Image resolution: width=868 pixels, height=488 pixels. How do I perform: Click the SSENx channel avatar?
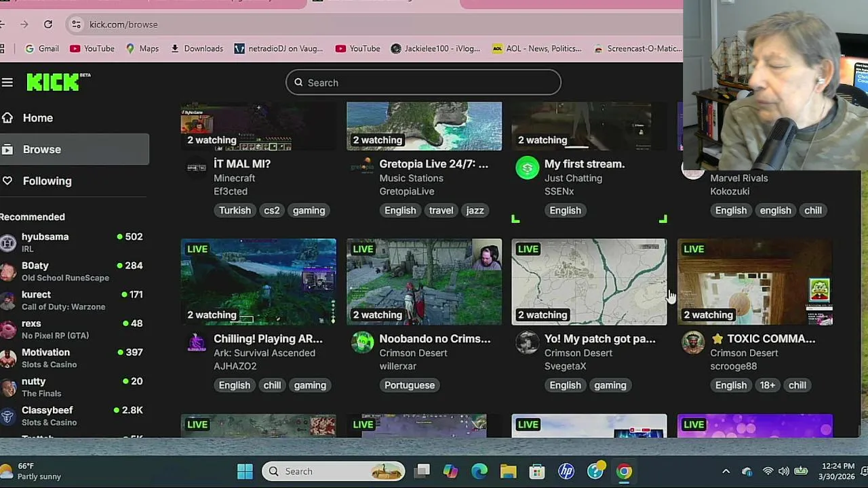tap(528, 167)
